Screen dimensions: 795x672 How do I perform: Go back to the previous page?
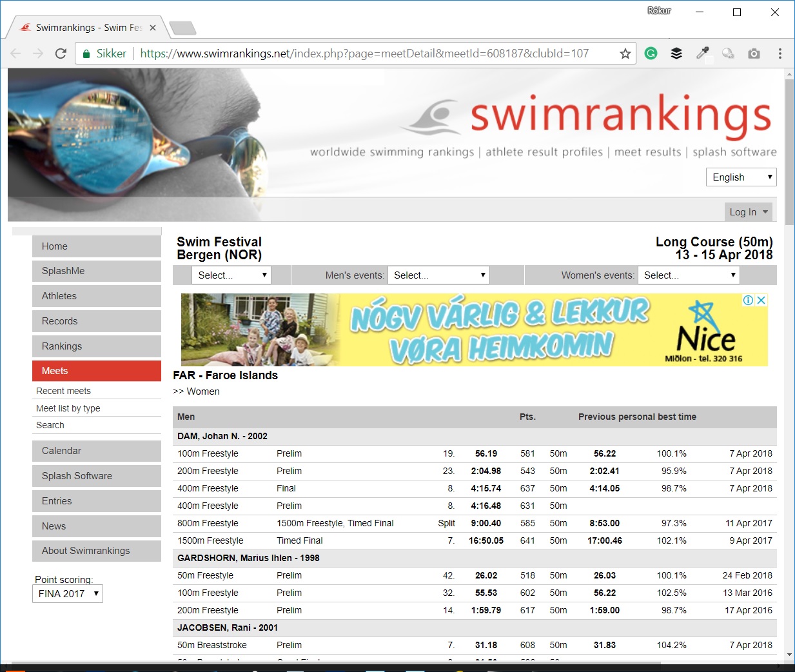[16, 54]
